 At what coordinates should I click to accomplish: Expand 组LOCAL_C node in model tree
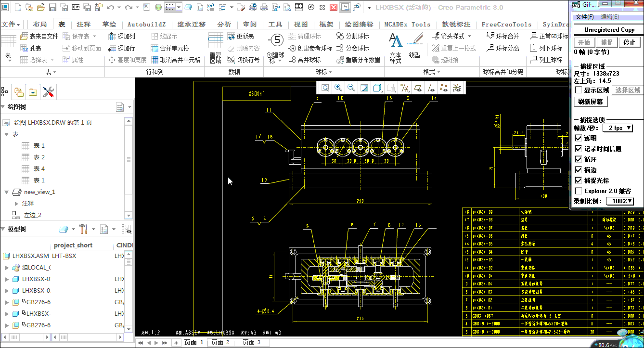click(x=7, y=268)
